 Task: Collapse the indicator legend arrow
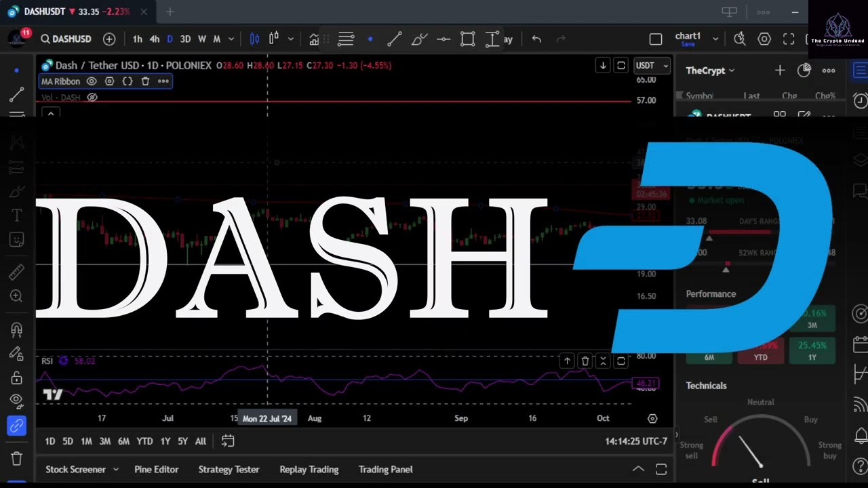click(50, 113)
